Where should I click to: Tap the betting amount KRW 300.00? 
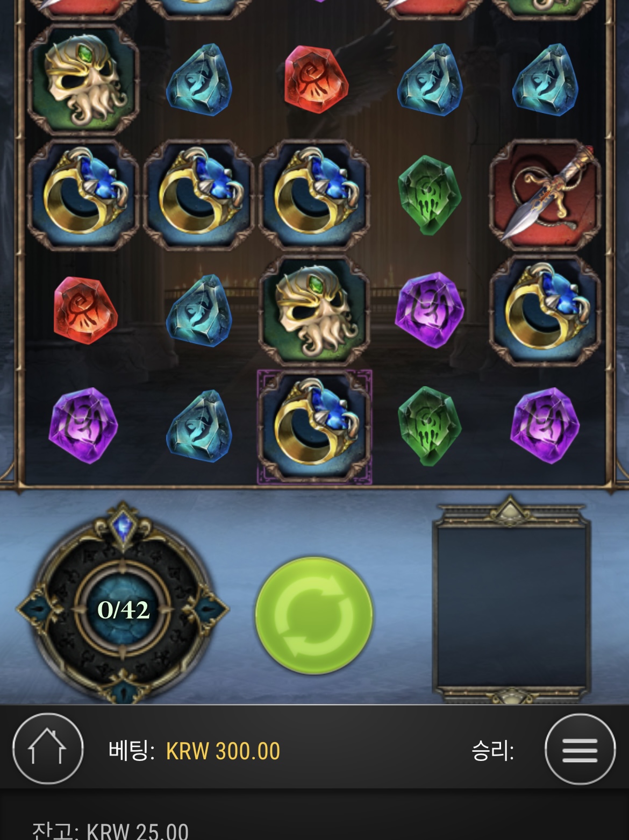[223, 751]
